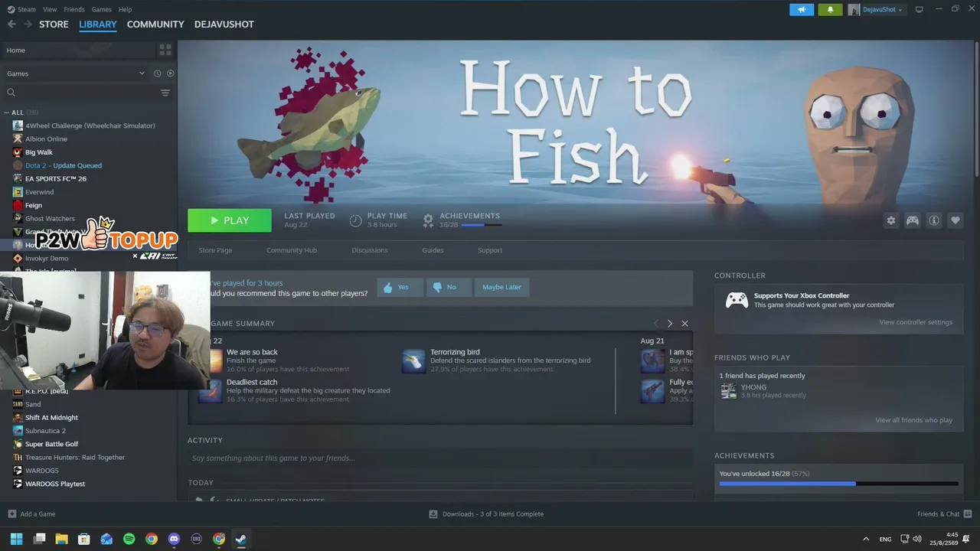980x551 pixels.
Task: Open the green notifications bell
Action: pyautogui.click(x=830, y=10)
